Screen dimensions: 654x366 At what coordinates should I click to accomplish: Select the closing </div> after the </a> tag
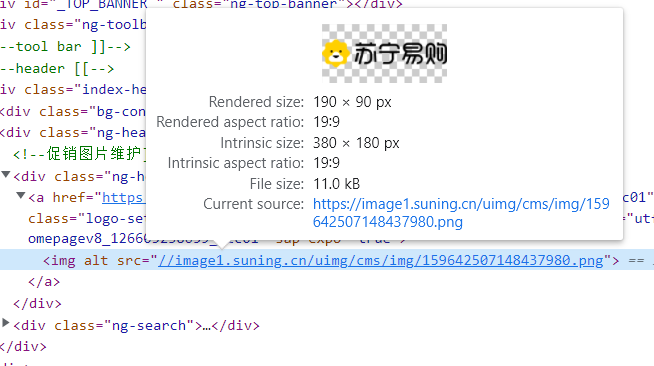(37, 303)
